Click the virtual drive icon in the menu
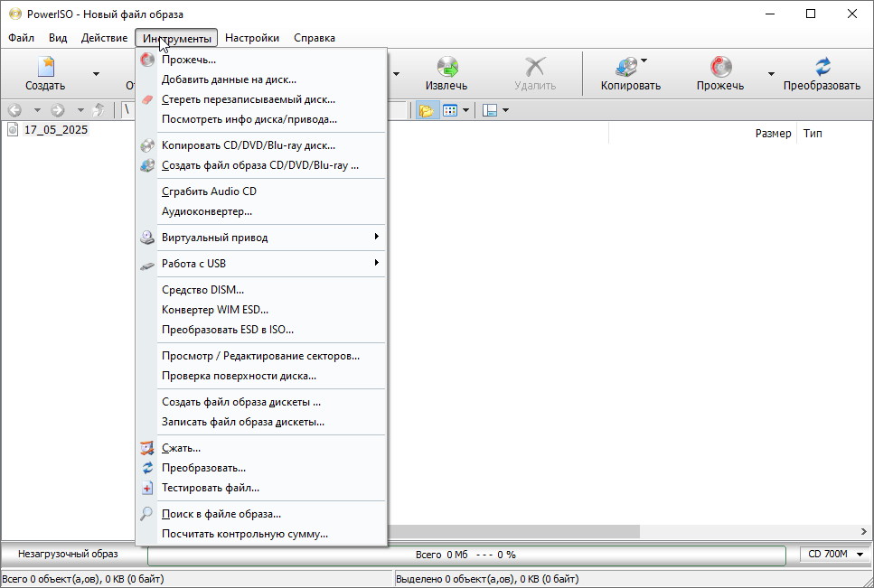The image size is (874, 588). click(x=147, y=238)
